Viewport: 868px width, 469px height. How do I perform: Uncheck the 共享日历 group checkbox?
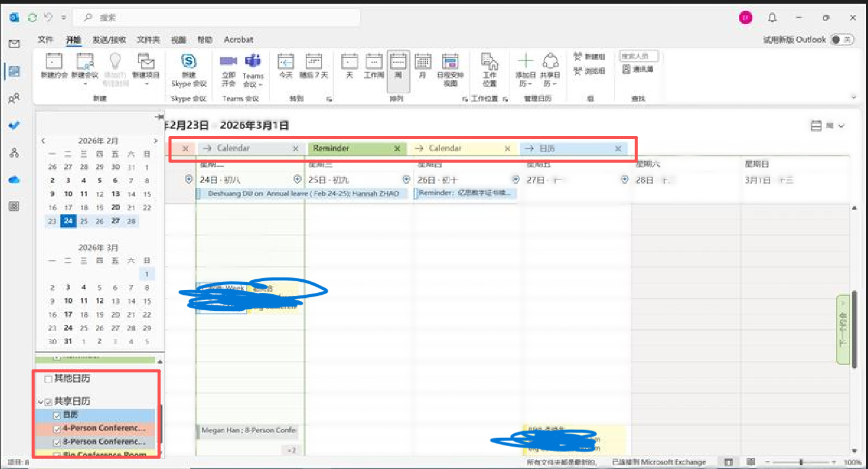coord(48,402)
